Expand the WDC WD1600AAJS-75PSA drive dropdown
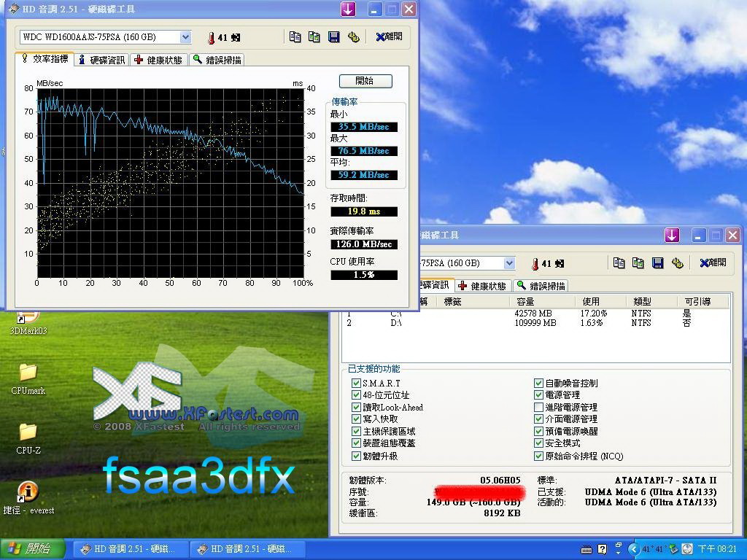This screenshot has height=560, width=747. click(x=185, y=37)
